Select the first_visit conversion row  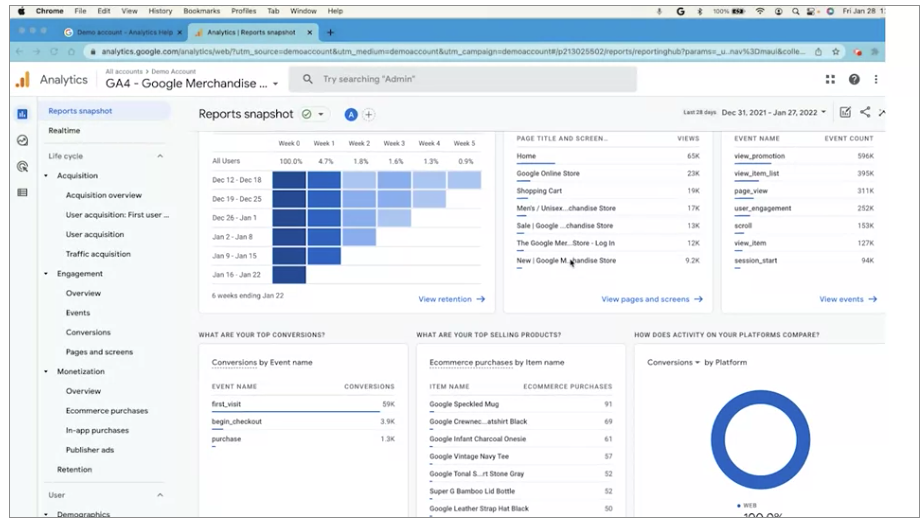point(303,404)
